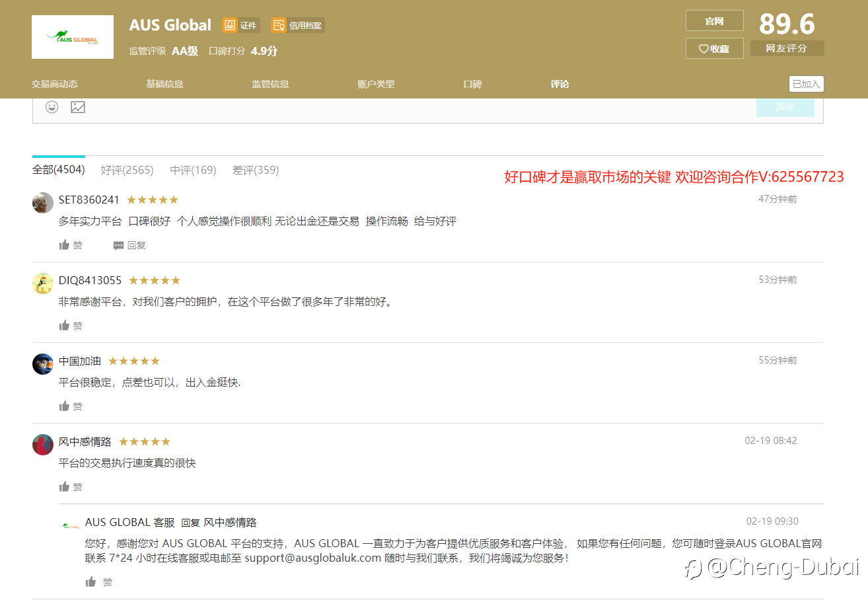Click the 已加入 joined button
The height and width of the screenshot is (602, 868).
(x=806, y=84)
